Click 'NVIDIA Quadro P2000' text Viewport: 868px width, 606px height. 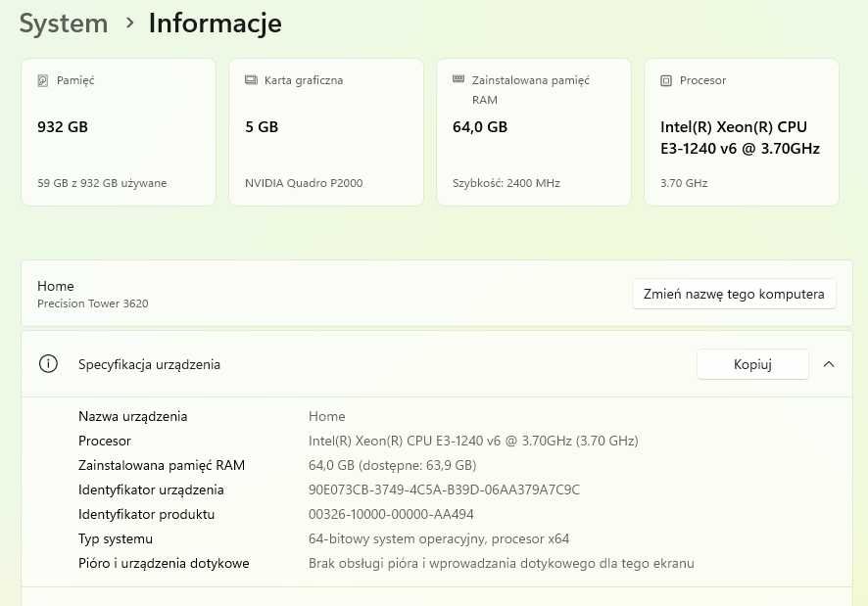304,183
